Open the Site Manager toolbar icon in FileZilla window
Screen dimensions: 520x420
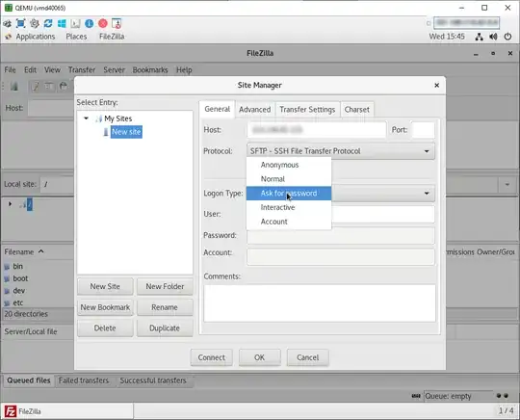[x=13, y=87]
